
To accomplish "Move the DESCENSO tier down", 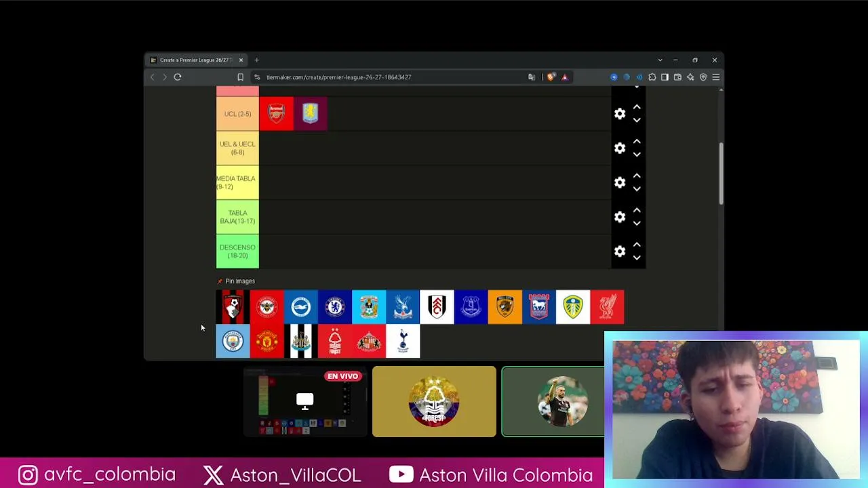I will 637,258.
